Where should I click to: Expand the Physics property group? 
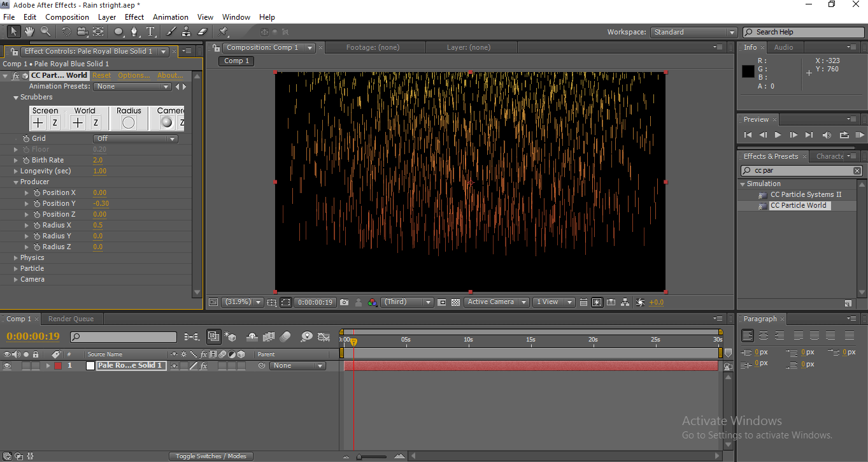coord(16,257)
